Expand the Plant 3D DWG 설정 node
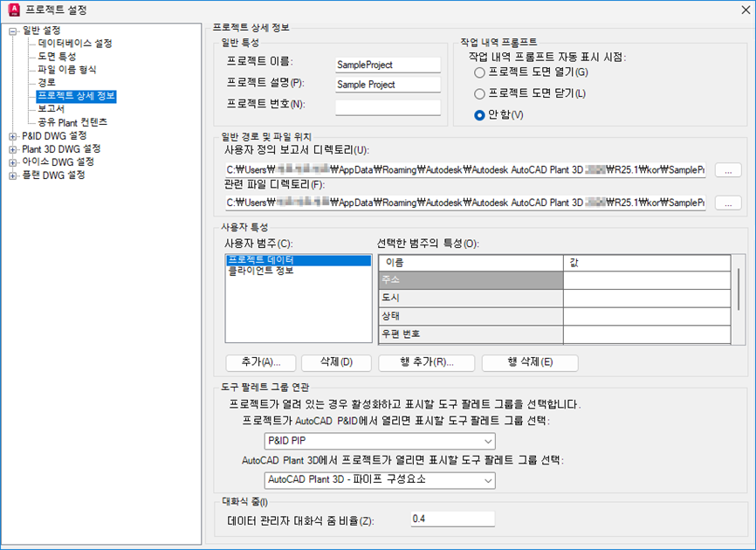756x550 pixels. coord(12,149)
